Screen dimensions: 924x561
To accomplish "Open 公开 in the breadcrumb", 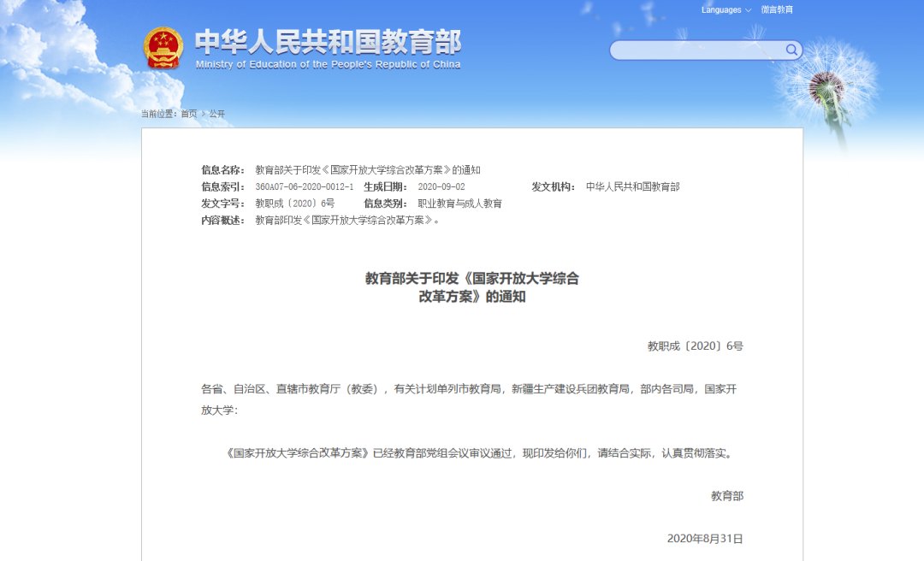I will [x=217, y=114].
